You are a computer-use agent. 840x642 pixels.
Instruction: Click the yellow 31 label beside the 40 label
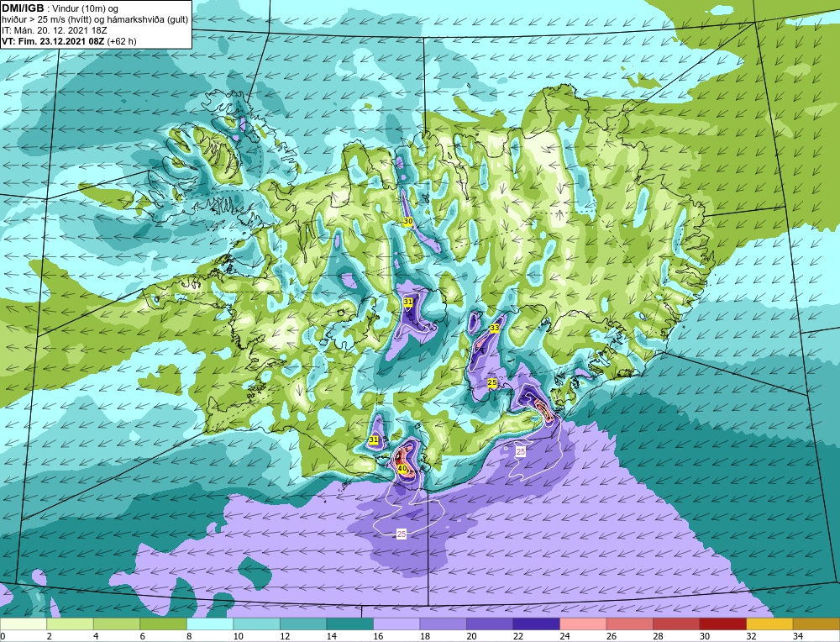[374, 440]
